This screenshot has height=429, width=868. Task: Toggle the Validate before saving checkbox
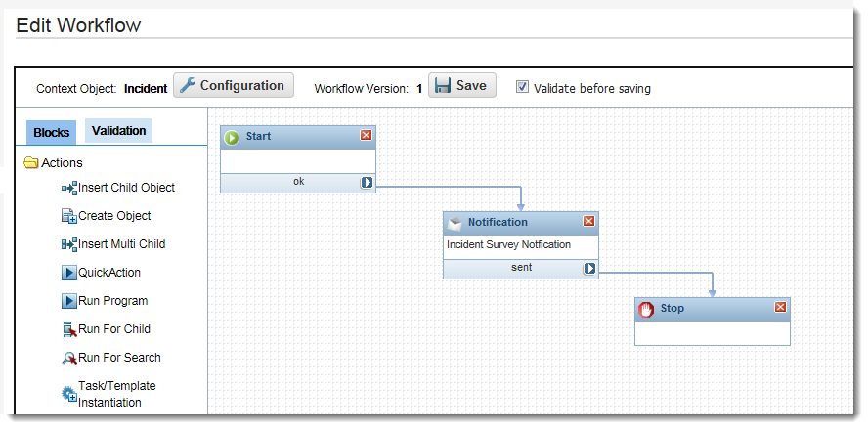(522, 87)
